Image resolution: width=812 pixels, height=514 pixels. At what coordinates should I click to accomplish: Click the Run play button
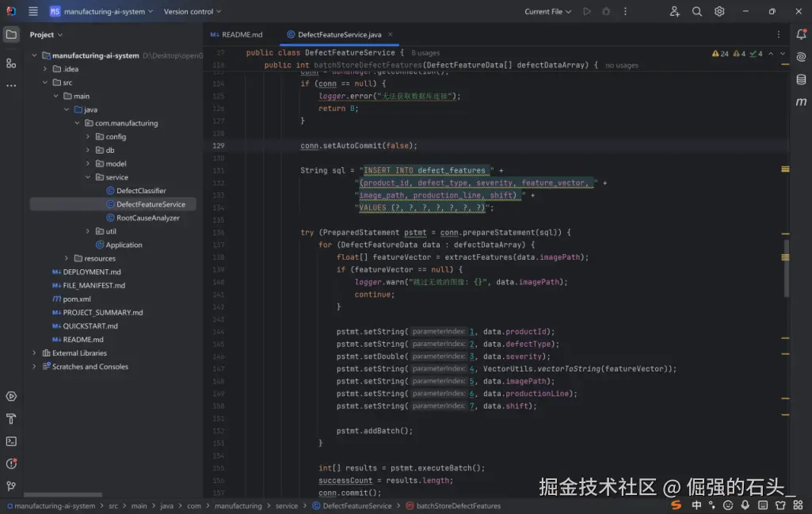click(587, 12)
